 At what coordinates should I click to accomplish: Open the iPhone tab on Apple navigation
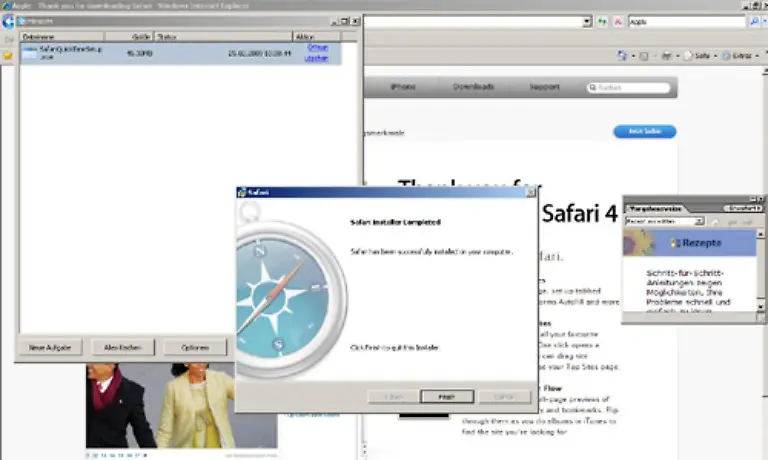point(403,87)
